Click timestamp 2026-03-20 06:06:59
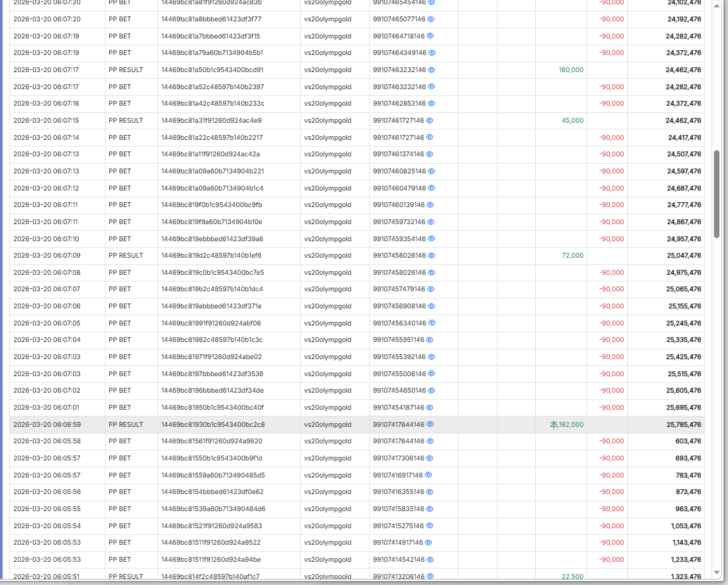This screenshot has height=585, width=728. (x=47, y=424)
